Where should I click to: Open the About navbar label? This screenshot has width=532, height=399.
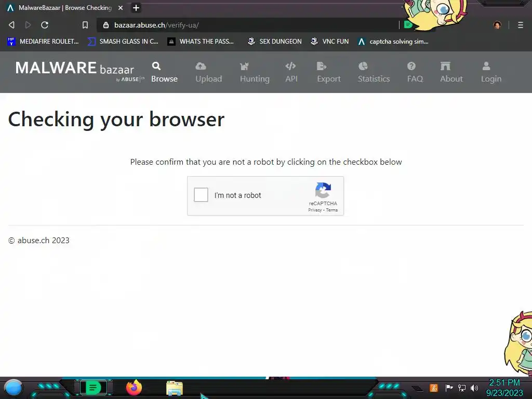451,79
